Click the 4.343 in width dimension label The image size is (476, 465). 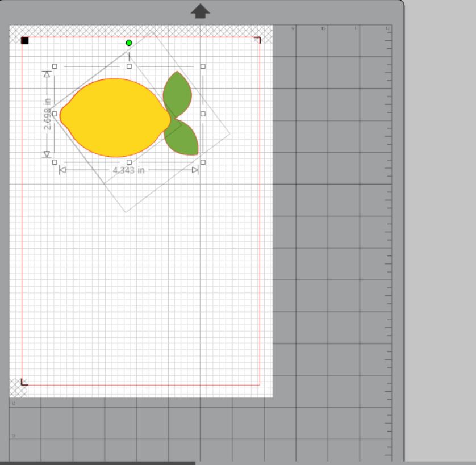pos(128,170)
